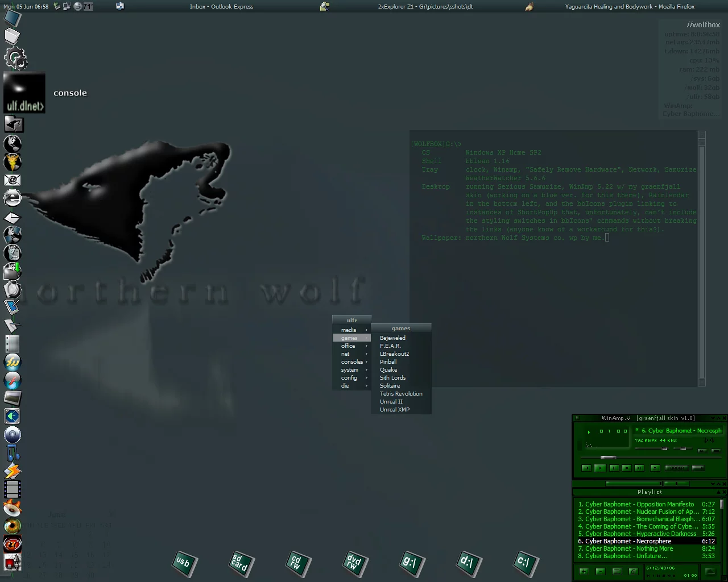The width and height of the screenshot is (728, 582).
Task: Toggle Winamp repeat arrow button
Action: click(x=698, y=468)
